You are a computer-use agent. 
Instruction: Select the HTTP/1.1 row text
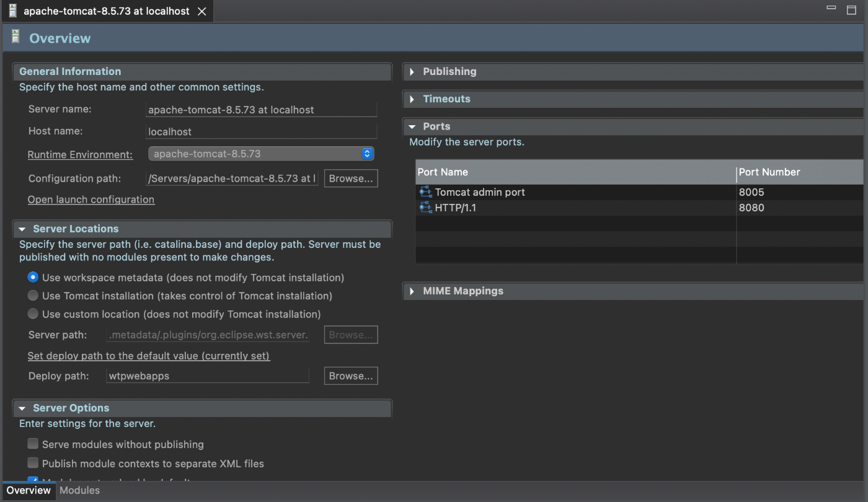click(456, 208)
